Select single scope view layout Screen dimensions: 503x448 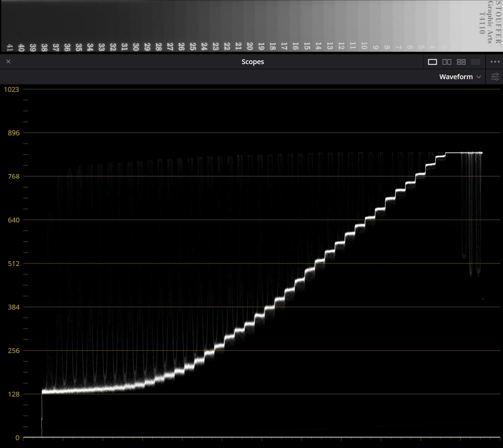tap(432, 62)
